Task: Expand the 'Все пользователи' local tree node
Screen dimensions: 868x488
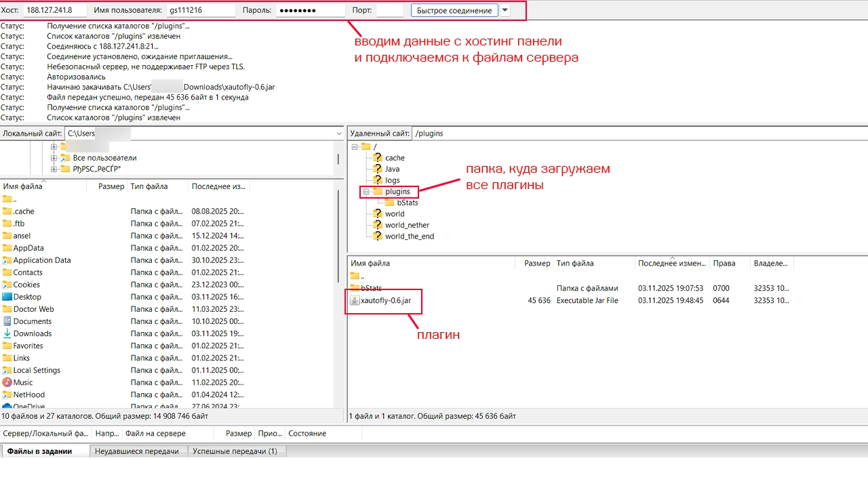Action: click(54, 158)
